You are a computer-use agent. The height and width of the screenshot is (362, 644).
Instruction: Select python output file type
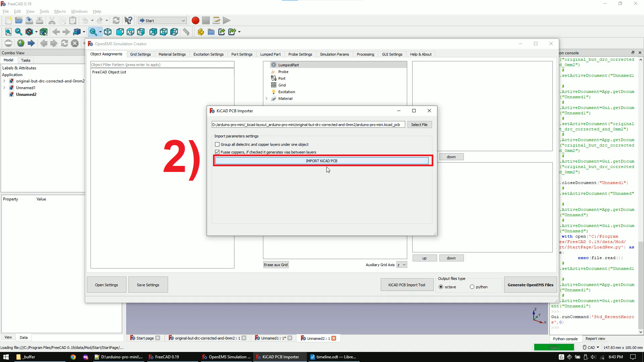point(472,287)
